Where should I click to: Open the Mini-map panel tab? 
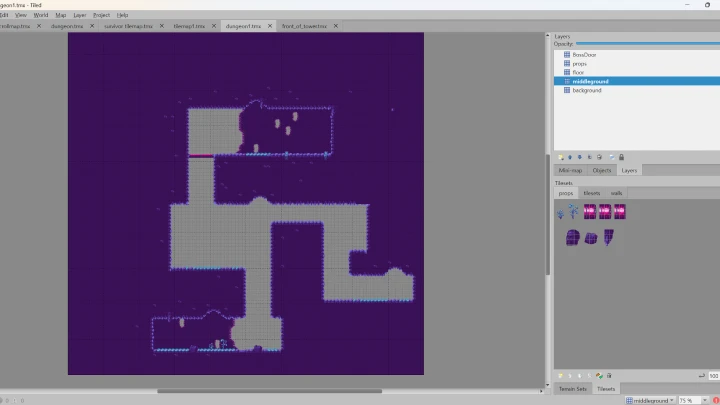tap(571, 170)
